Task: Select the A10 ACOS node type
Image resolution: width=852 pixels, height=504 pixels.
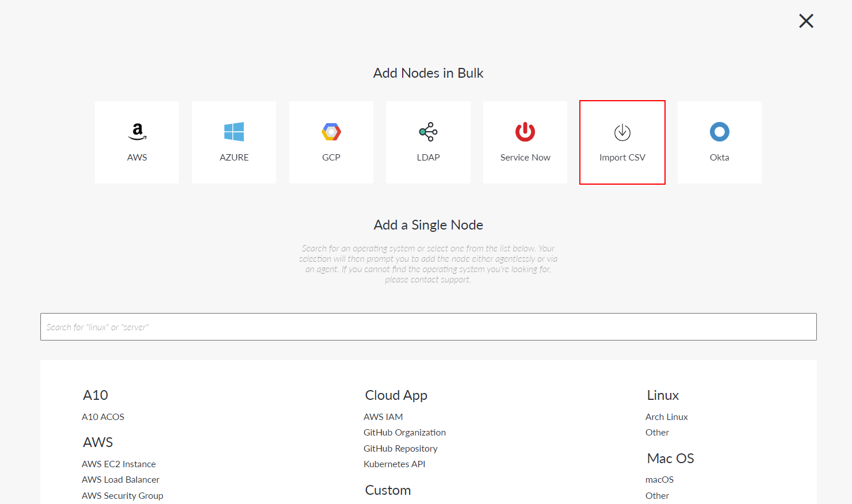Action: 103,417
